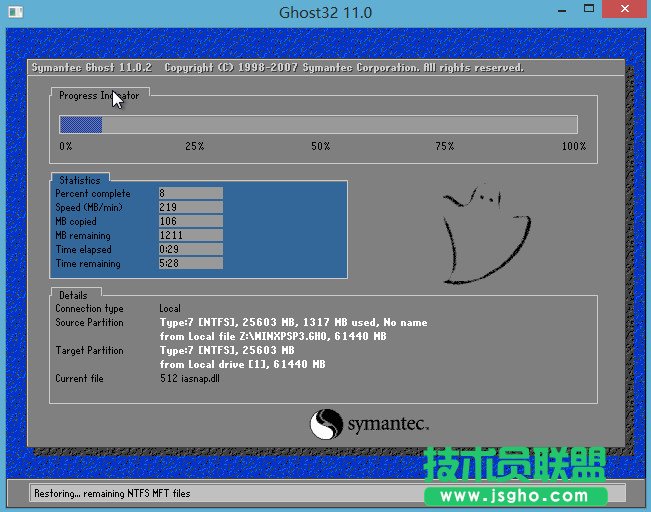Screen dimensions: 651x512
Task: Click the Symantec brand name text
Action: 388,425
